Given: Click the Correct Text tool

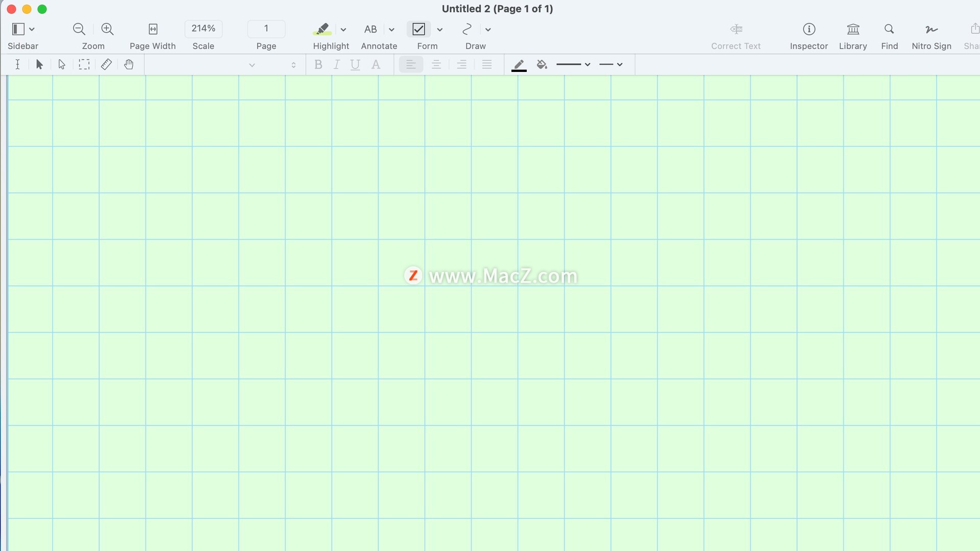Looking at the screenshot, I should 736,29.
